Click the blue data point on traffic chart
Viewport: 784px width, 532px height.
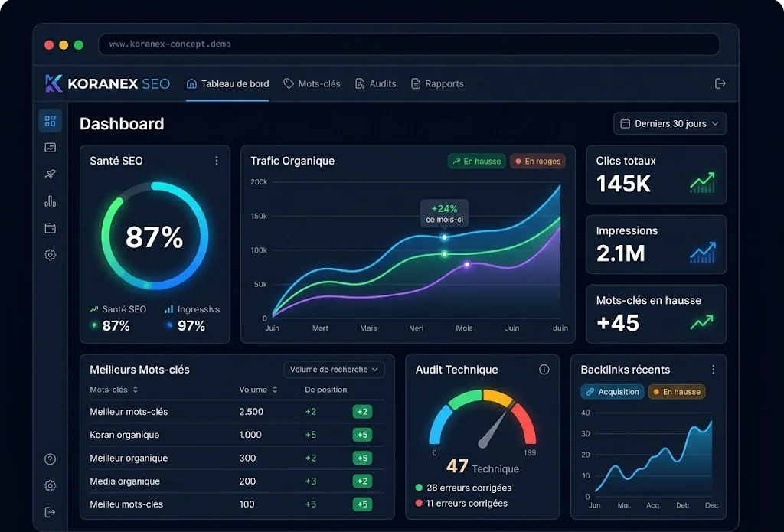pyautogui.click(x=444, y=237)
